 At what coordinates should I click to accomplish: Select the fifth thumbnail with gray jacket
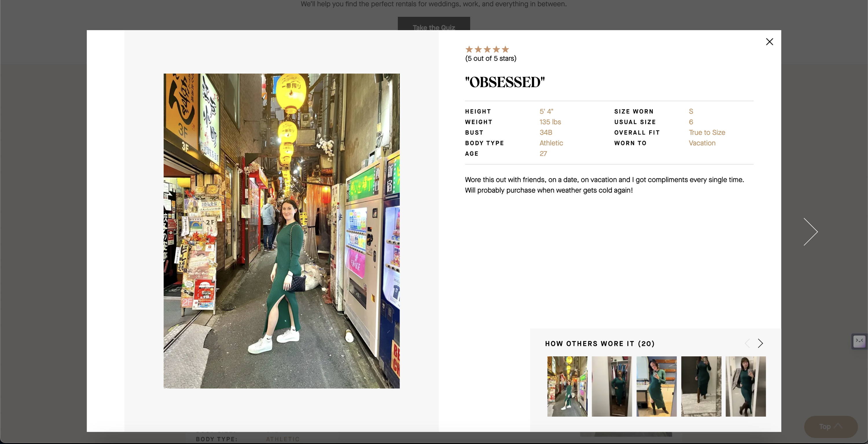[746, 386]
